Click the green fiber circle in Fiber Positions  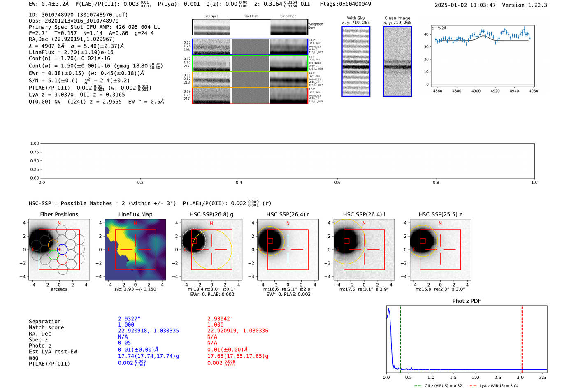coord(53,255)
